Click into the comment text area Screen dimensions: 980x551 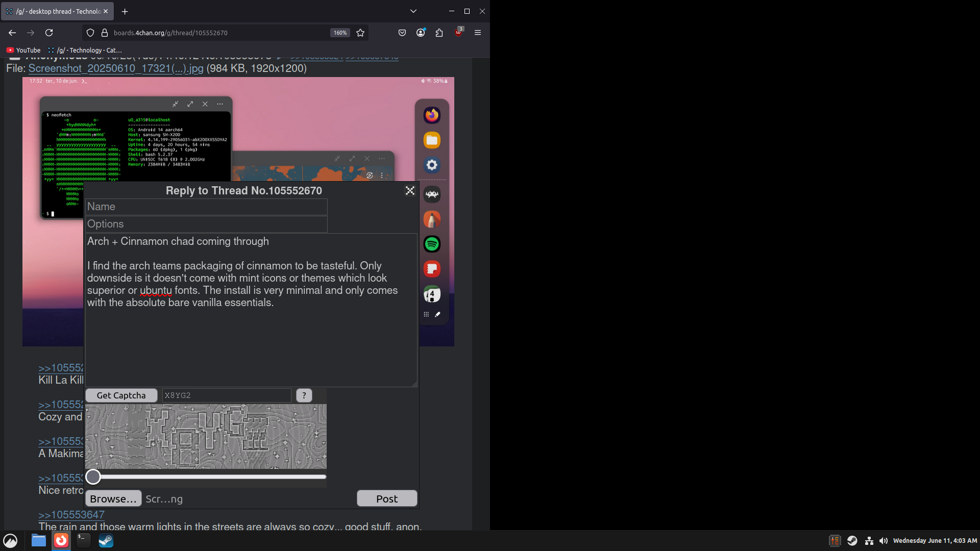pos(251,310)
